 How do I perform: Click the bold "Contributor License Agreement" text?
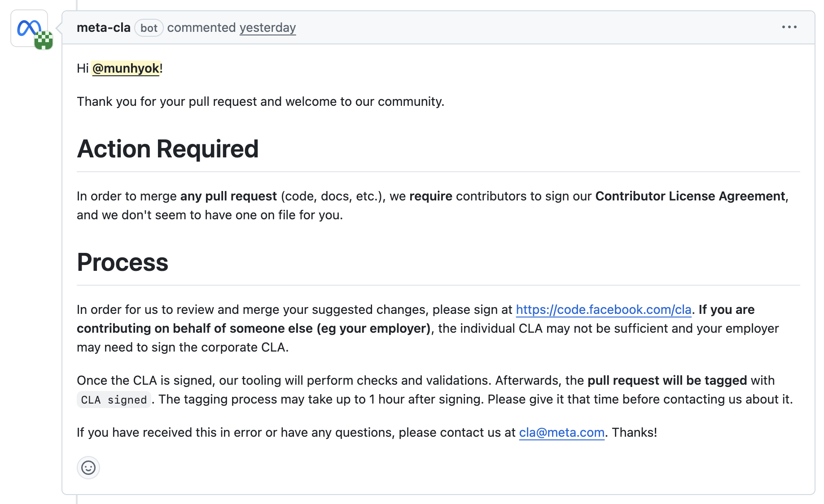pos(690,196)
